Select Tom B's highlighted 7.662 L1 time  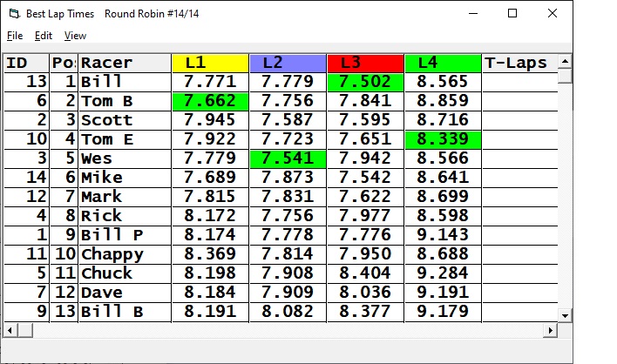coord(210,101)
